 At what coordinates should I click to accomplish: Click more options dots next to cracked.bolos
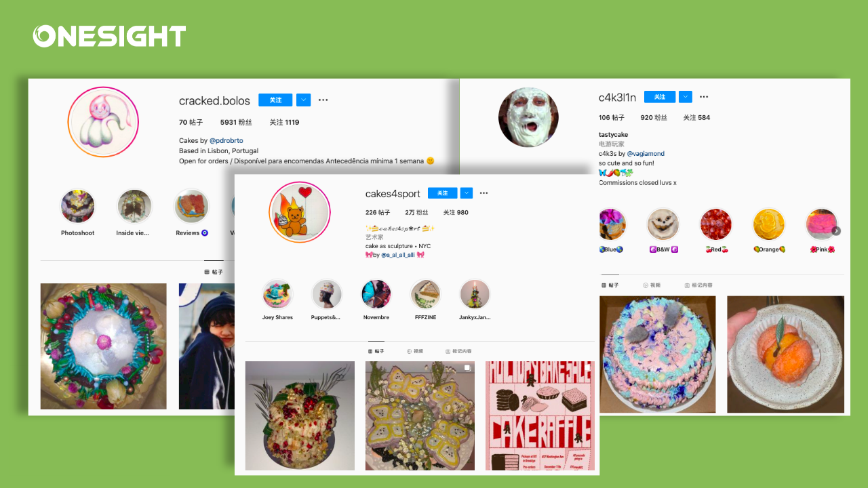(x=323, y=100)
